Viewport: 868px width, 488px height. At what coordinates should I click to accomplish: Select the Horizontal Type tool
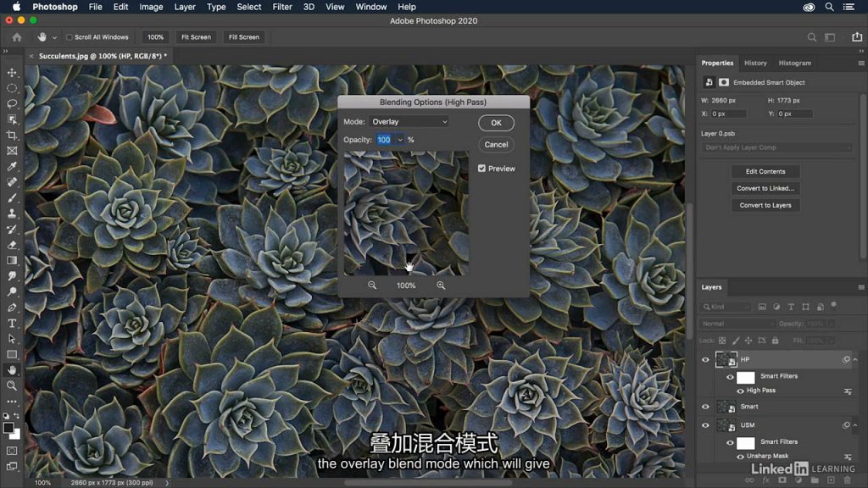click(12, 323)
